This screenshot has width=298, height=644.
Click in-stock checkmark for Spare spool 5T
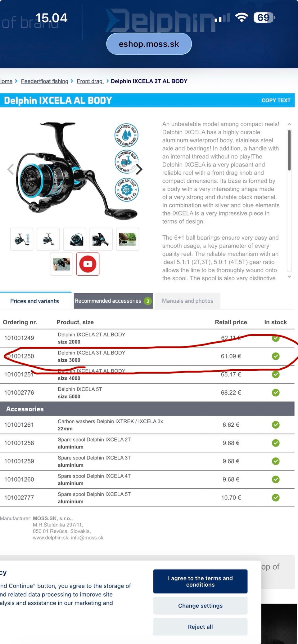pyautogui.click(x=276, y=498)
